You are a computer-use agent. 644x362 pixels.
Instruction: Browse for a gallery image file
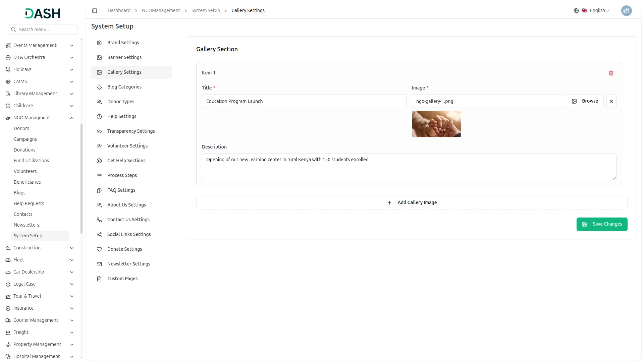pos(584,101)
